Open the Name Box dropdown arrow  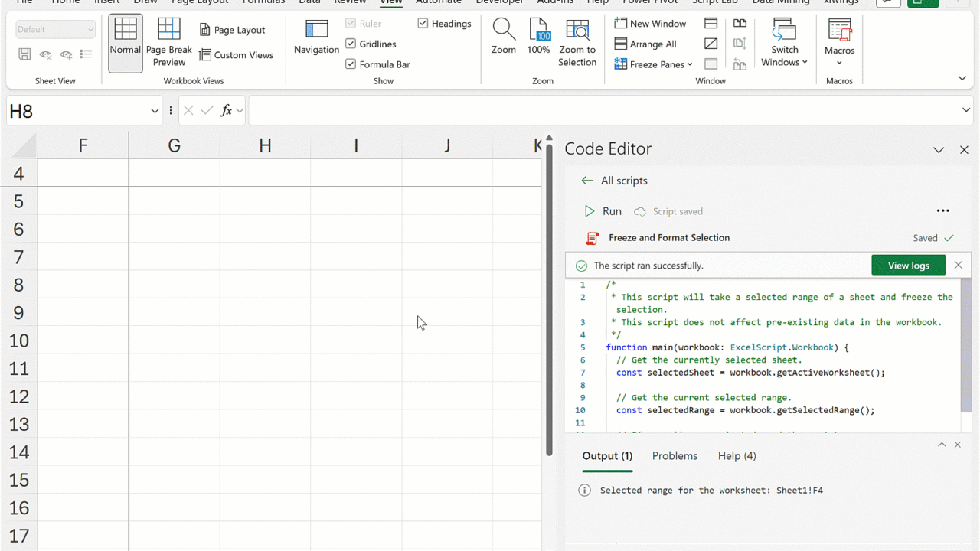pos(154,111)
